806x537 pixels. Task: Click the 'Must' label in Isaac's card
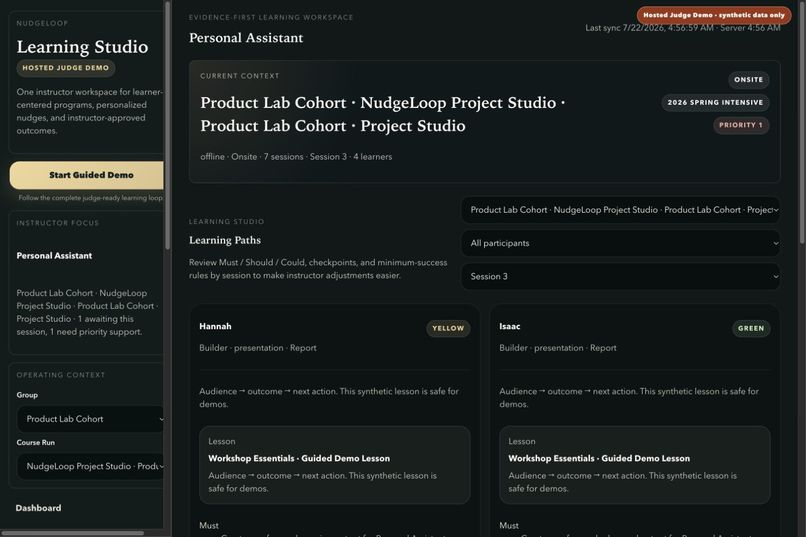coord(509,525)
